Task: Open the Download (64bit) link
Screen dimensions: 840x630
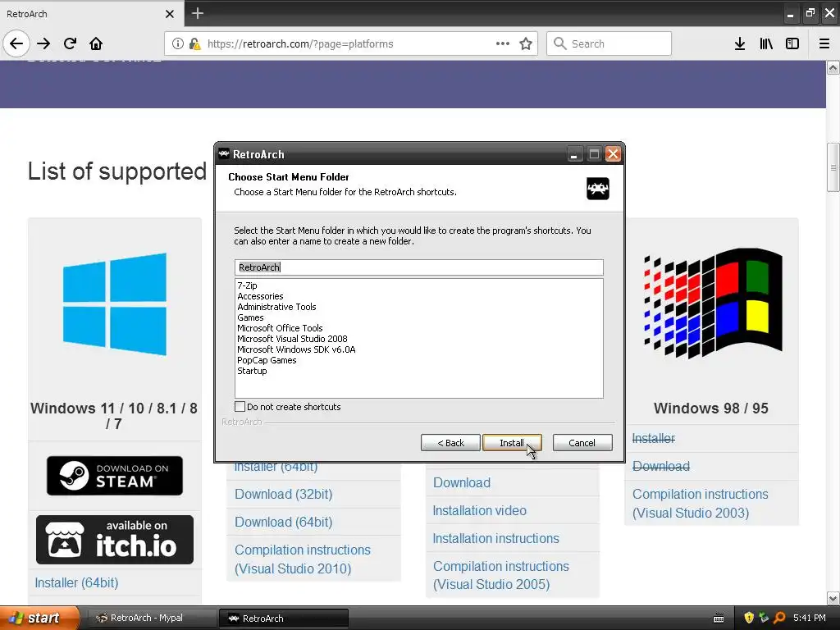Action: 283,522
